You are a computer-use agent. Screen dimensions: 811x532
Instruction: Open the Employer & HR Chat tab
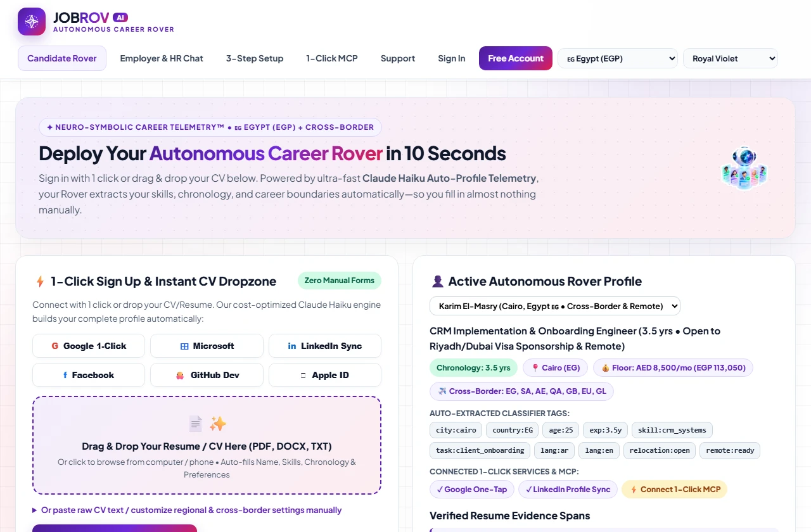point(162,58)
